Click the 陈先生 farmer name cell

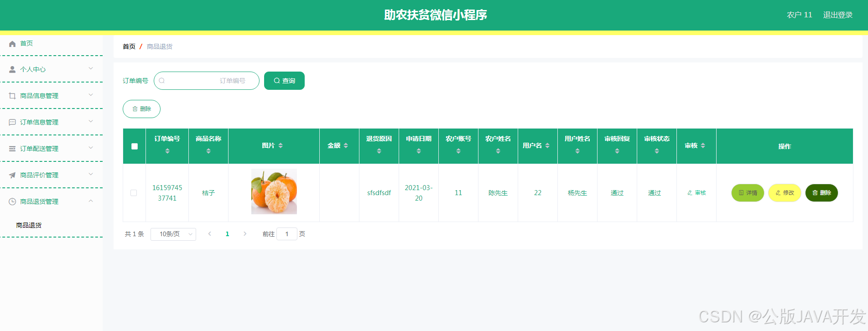[498, 193]
